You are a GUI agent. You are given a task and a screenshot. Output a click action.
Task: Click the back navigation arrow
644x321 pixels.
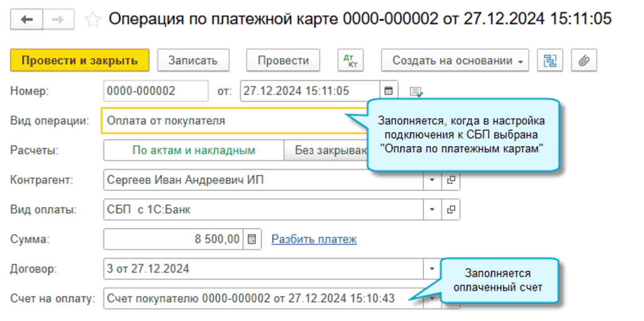(27, 20)
